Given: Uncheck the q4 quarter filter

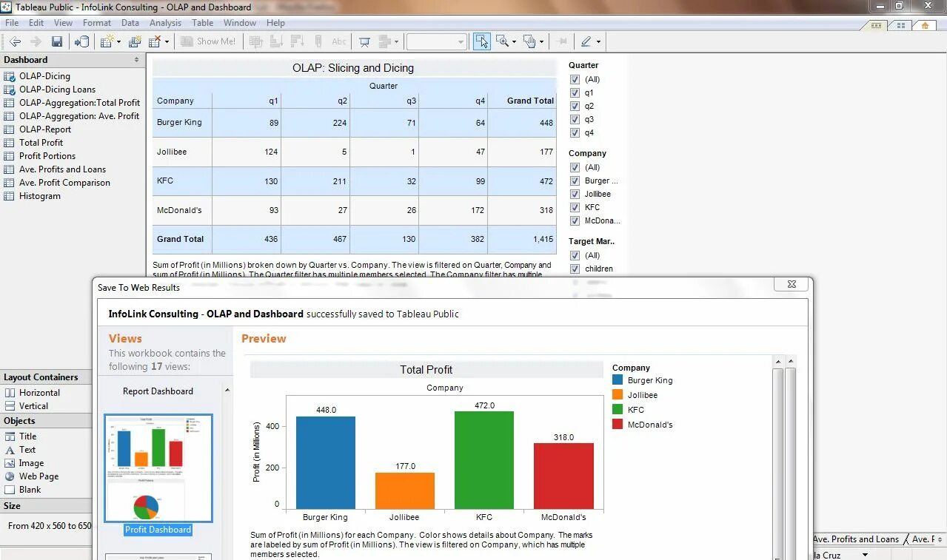Looking at the screenshot, I should tap(575, 133).
